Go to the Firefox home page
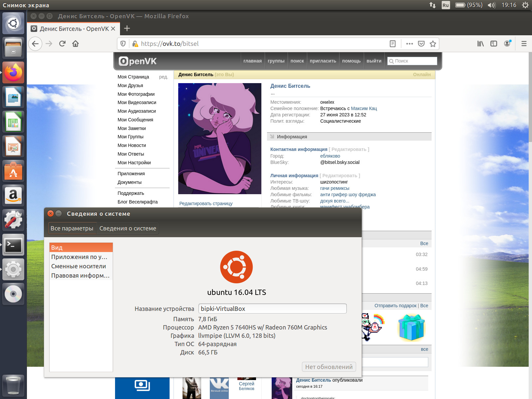 click(75, 44)
